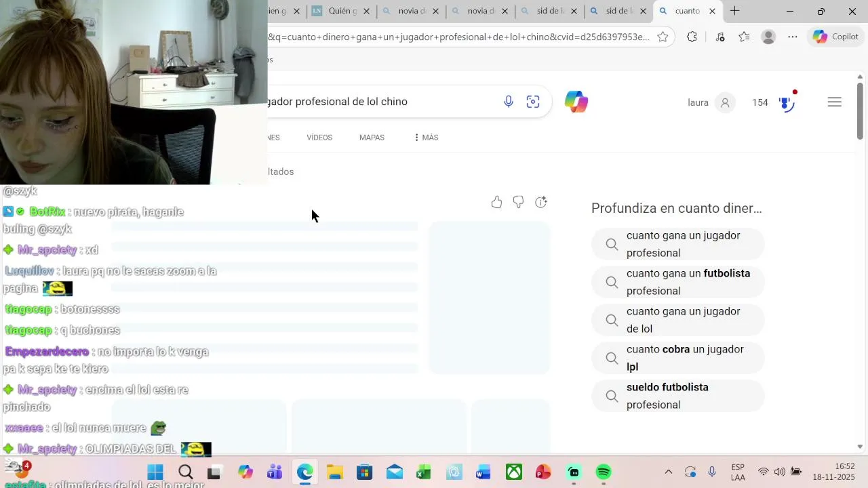Viewport: 868px width, 488px height.
Task: Open the Copilot logo beside the search box
Action: click(576, 102)
